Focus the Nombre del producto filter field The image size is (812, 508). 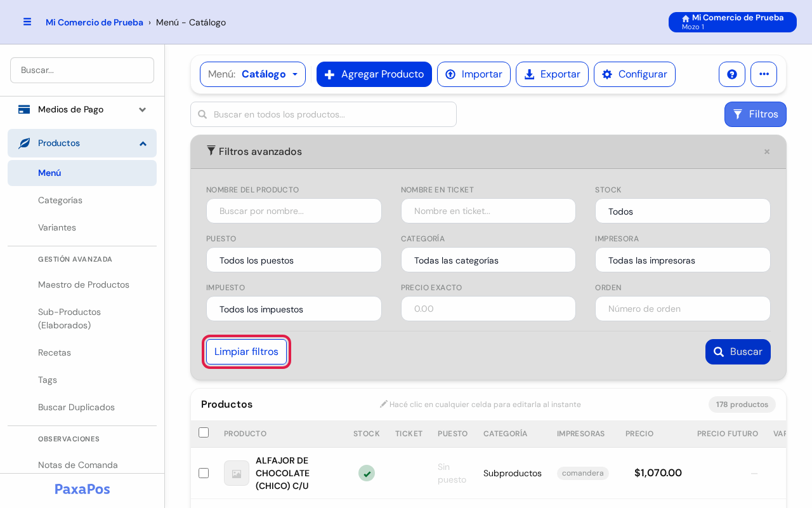tap(294, 211)
